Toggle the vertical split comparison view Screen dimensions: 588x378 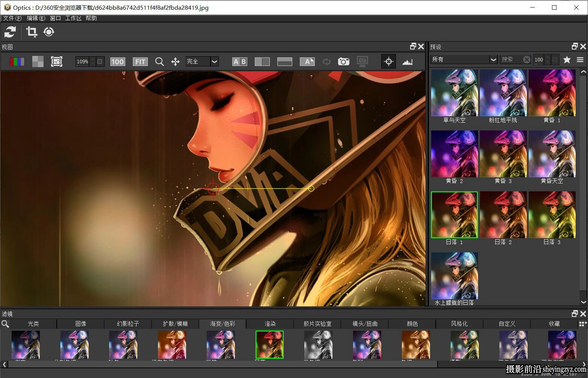coord(262,61)
